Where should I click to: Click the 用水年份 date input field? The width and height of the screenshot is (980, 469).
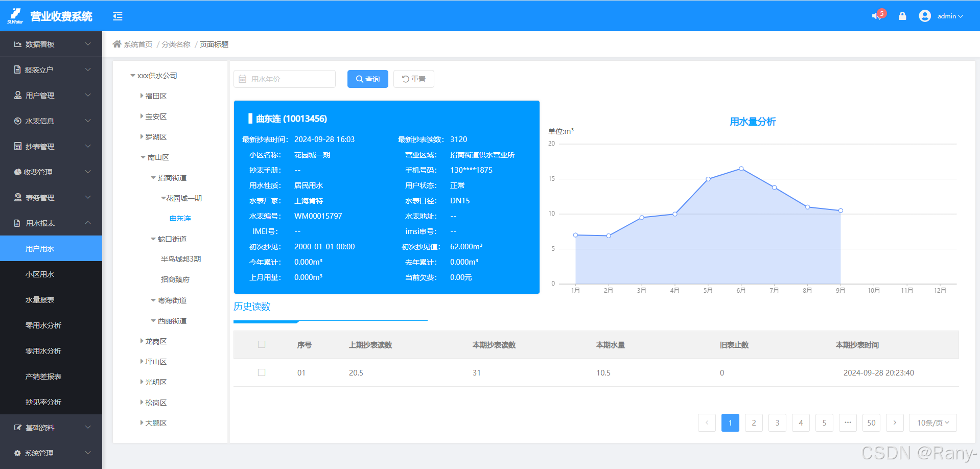click(x=285, y=79)
